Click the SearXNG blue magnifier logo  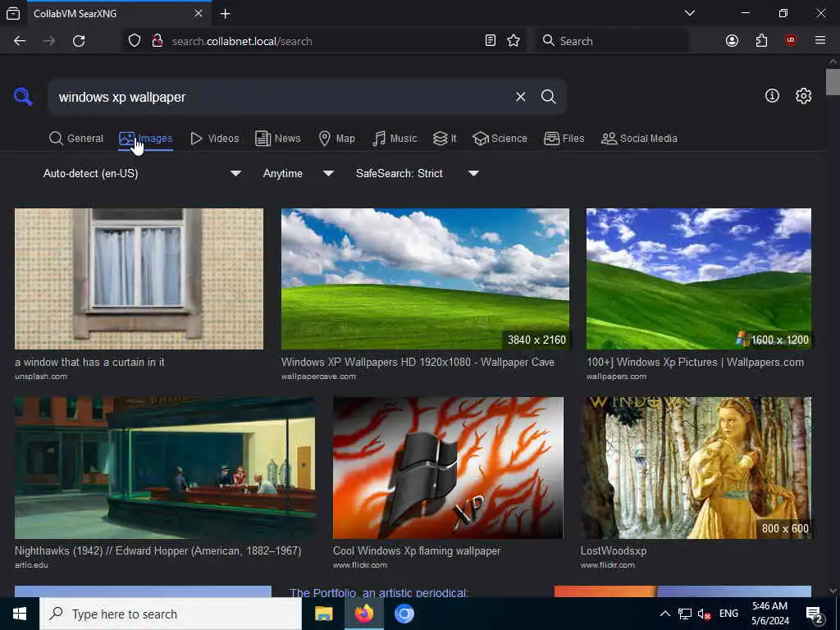point(23,97)
